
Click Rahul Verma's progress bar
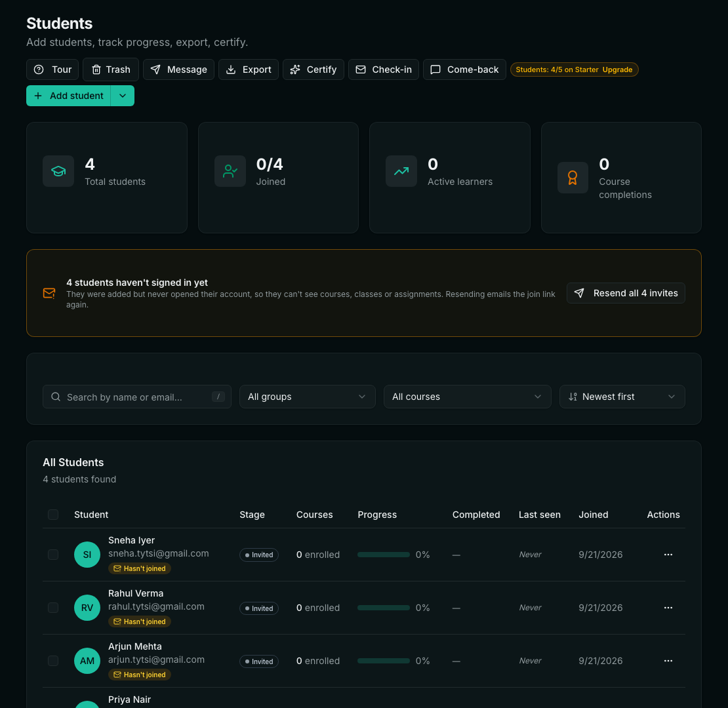coord(384,608)
